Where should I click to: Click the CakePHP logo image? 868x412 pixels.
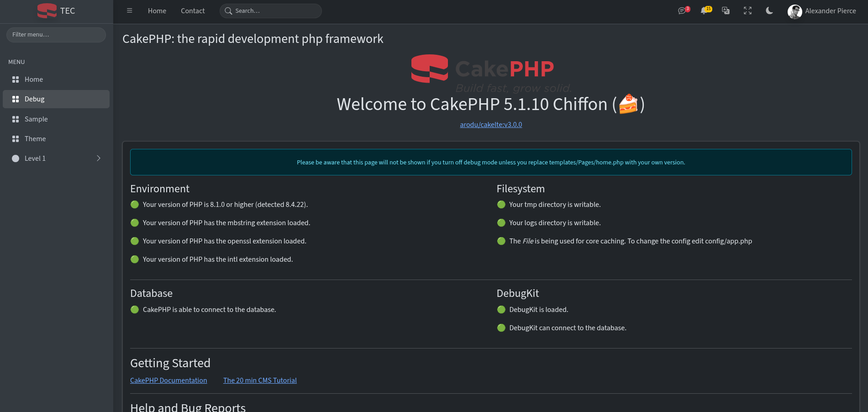click(491, 73)
